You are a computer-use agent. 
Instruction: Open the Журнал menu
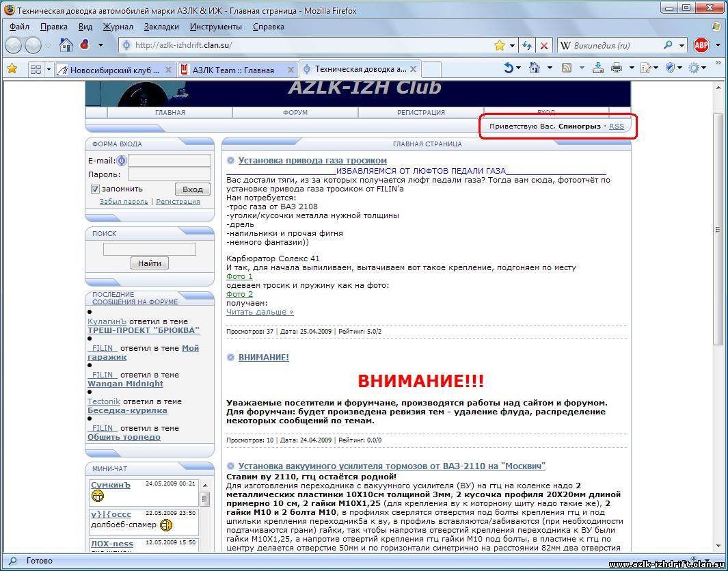(x=118, y=27)
